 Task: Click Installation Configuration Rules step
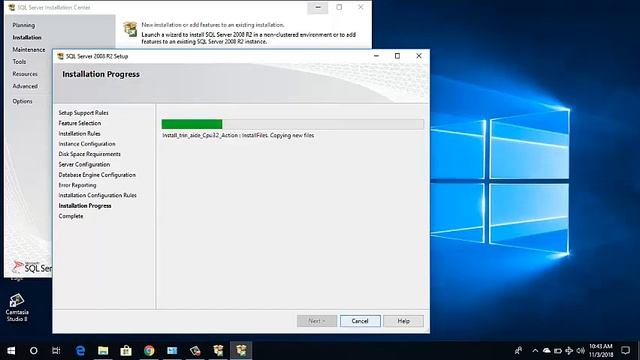tap(98, 195)
